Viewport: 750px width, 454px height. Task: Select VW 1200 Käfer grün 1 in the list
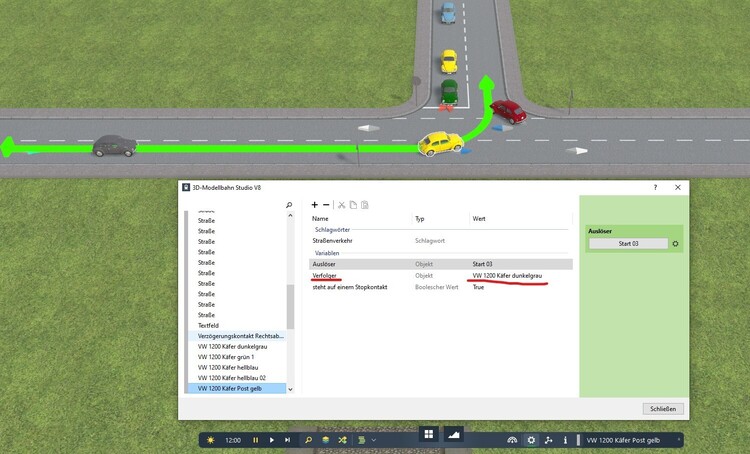[226, 357]
